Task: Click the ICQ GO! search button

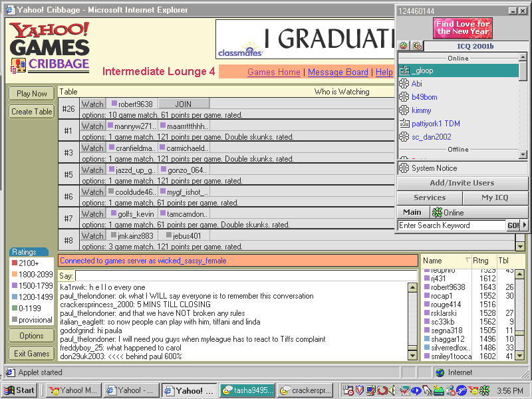Action: click(x=513, y=225)
